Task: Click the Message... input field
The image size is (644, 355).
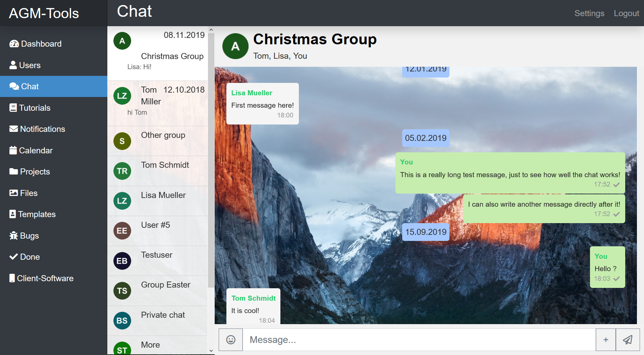Action: point(419,340)
